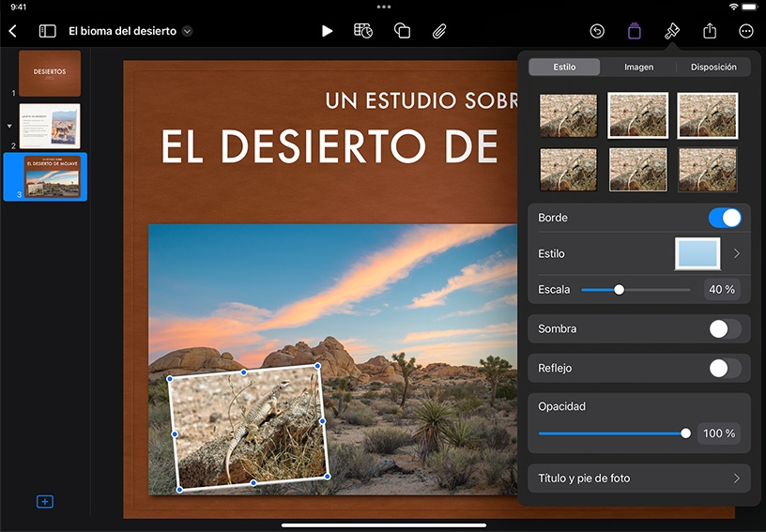Image resolution: width=766 pixels, height=532 pixels.
Task: Tap the Borde label
Action: pos(553,218)
